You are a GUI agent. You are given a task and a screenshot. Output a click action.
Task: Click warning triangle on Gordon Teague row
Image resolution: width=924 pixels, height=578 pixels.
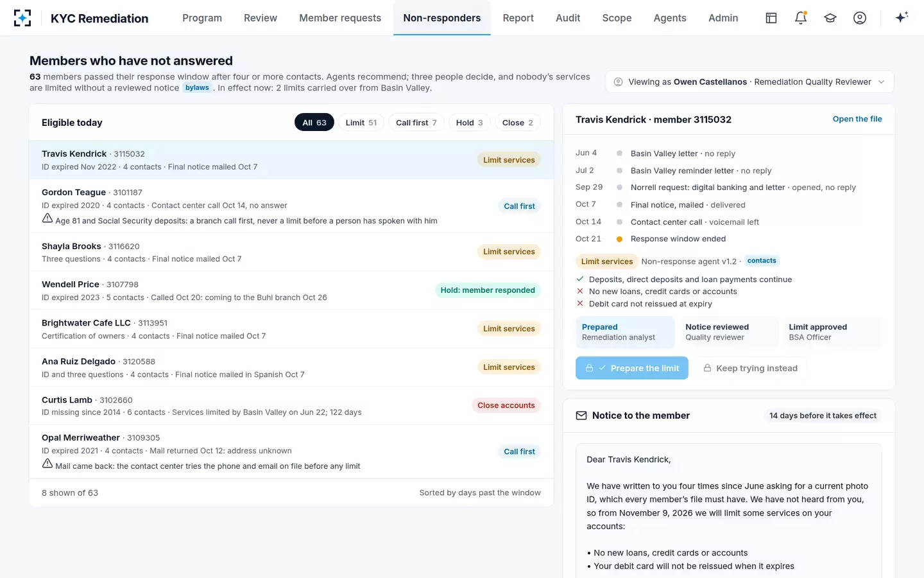(x=47, y=218)
